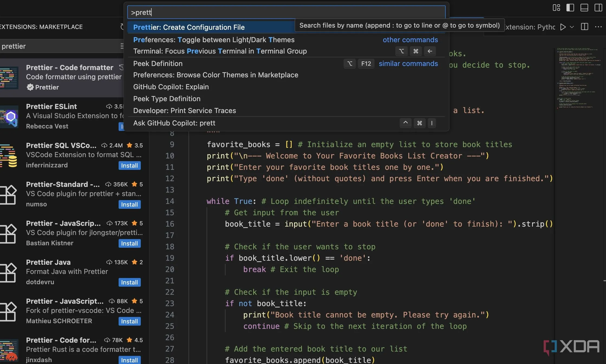Select Peek Type Definition command
The width and height of the screenshot is (606, 364).
286,99
